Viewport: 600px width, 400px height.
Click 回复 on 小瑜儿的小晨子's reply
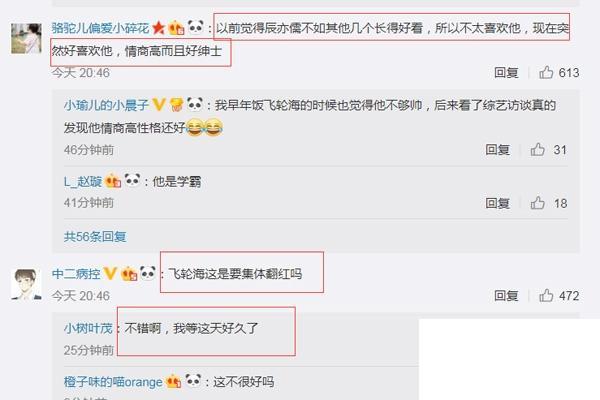click(497, 149)
